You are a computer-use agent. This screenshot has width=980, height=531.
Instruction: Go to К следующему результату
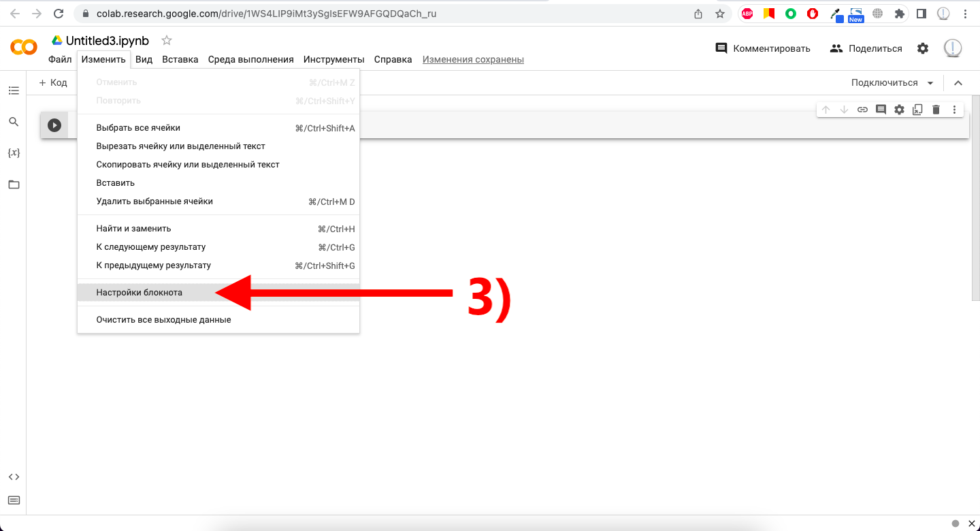click(218, 247)
